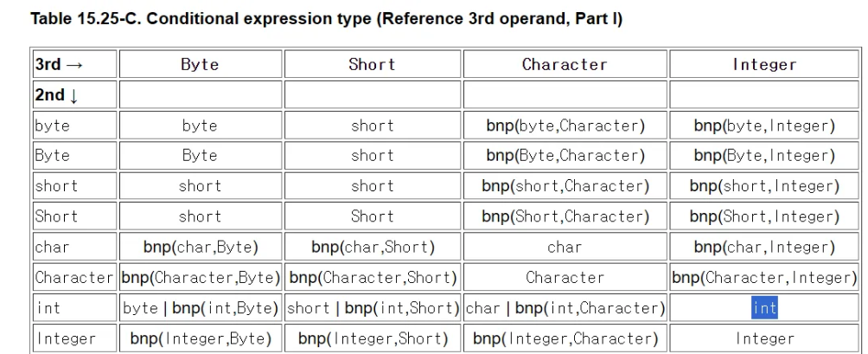Click the Integer column header
Viewport: 868px width, 354px height.
pyautogui.click(x=764, y=64)
